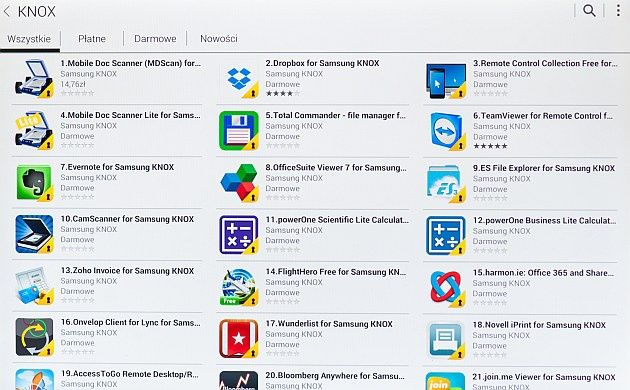Select the Mobile Doc Scanner Lite icon

pyautogui.click(x=34, y=131)
